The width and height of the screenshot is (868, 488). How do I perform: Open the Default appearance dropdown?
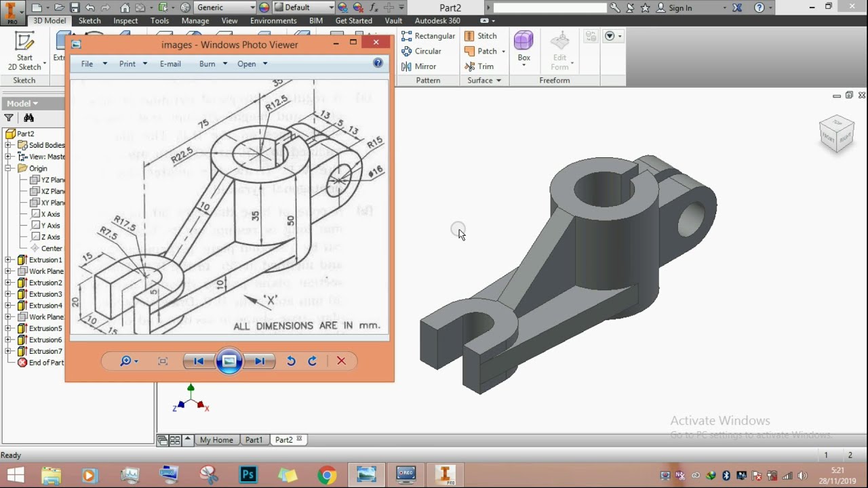pyautogui.click(x=303, y=7)
